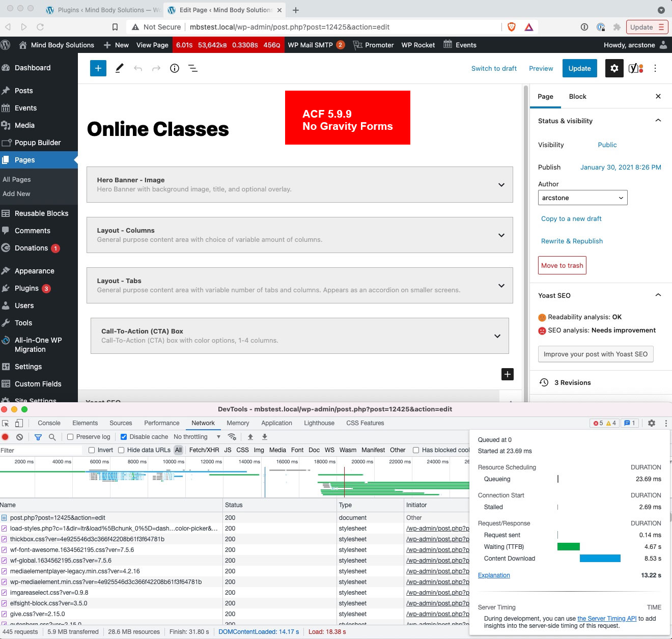Switch to the Network tab in DevTools
Screen dimensions: 672x639
[x=203, y=423]
